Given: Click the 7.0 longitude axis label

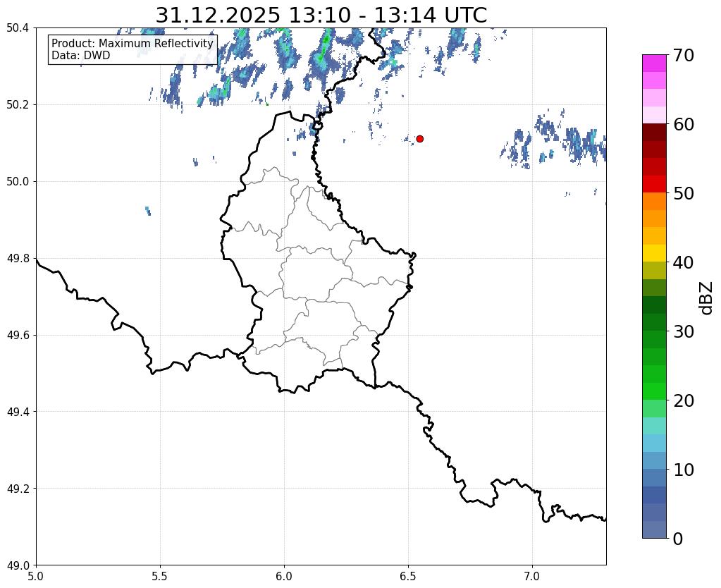Looking at the screenshot, I should click(x=532, y=577).
